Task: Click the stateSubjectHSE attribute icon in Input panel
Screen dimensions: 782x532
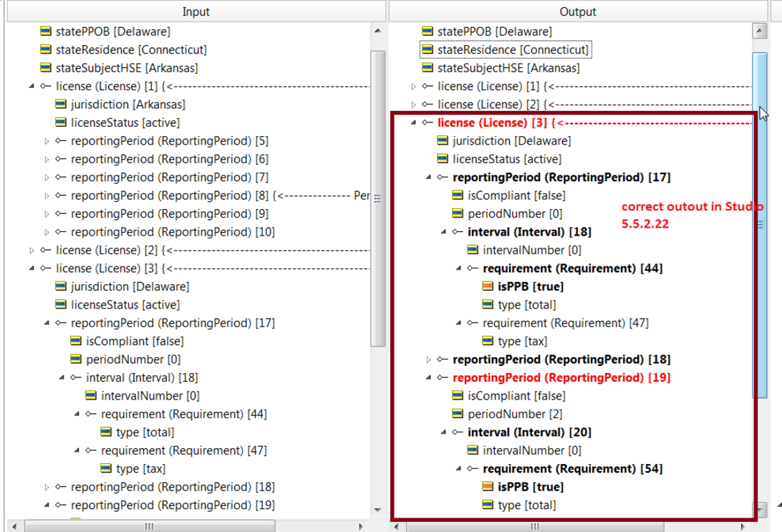Action: (45, 68)
